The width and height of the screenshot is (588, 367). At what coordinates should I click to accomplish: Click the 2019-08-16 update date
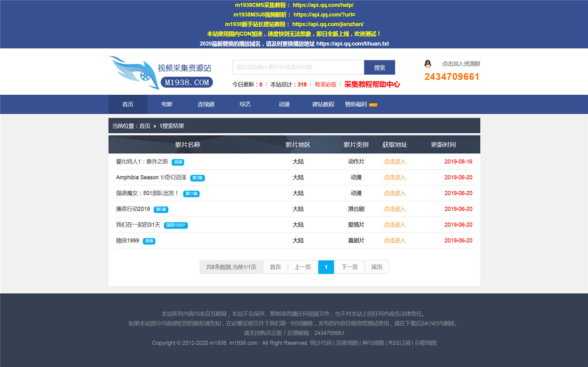tap(458, 162)
